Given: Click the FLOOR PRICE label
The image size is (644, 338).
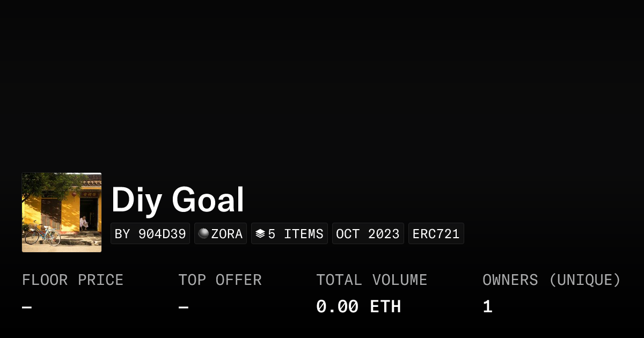Looking at the screenshot, I should click(73, 280).
